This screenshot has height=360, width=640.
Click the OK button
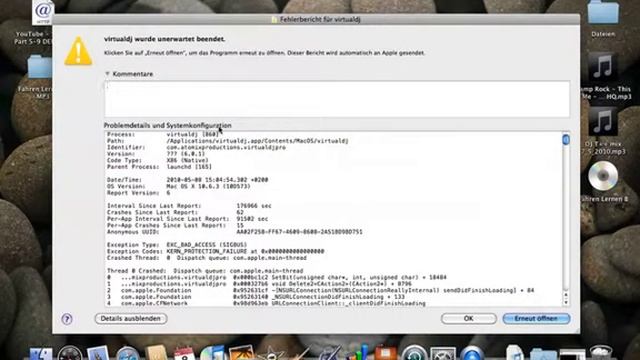click(x=469, y=318)
